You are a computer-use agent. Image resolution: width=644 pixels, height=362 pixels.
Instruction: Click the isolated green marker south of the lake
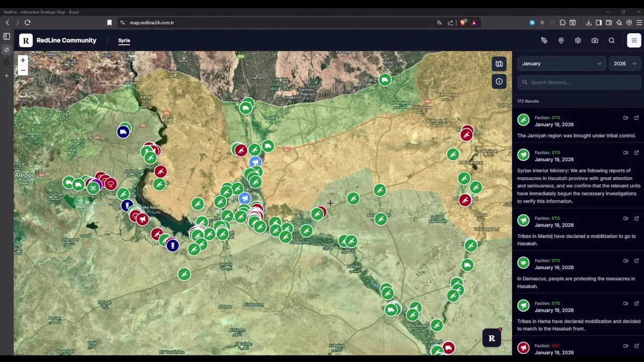[x=184, y=274]
